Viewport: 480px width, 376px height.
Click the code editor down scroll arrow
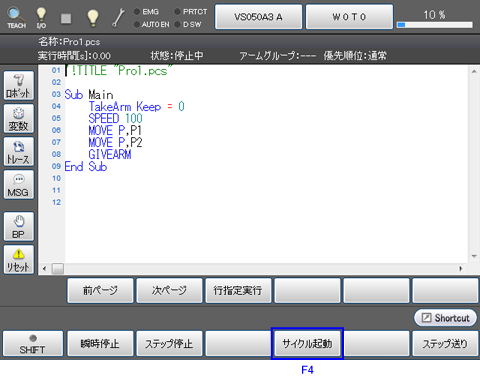[x=474, y=256]
